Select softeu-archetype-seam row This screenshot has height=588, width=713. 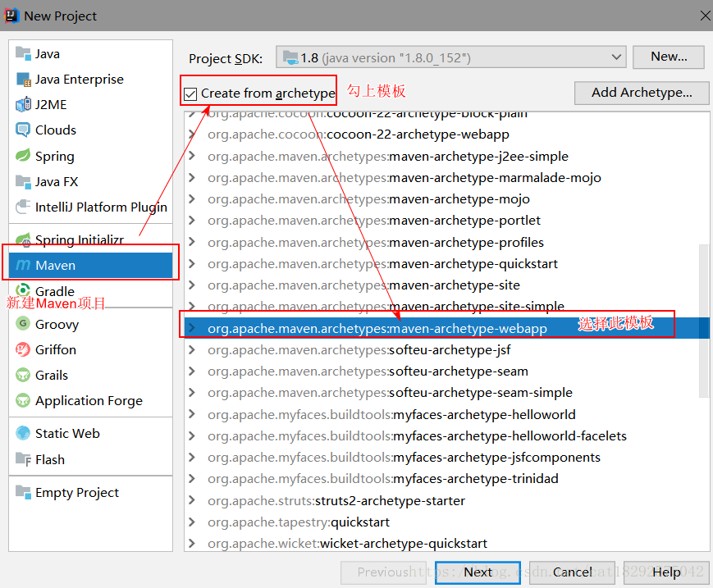(x=446, y=371)
